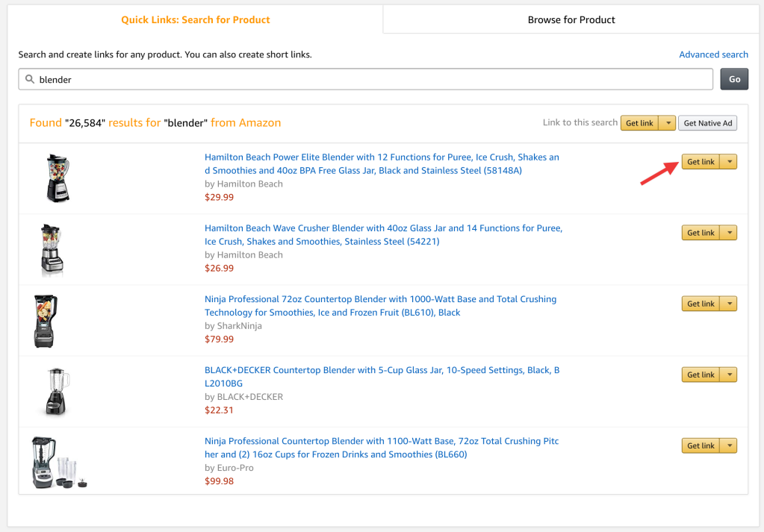The image size is (764, 532).
Task: Expand dropdown arrow beside the search Get link
Action: [x=668, y=123]
